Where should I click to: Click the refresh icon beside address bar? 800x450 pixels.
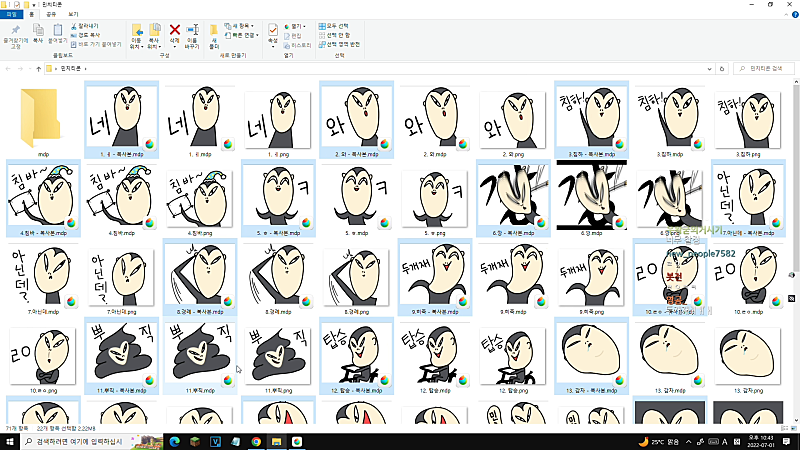click(x=722, y=69)
